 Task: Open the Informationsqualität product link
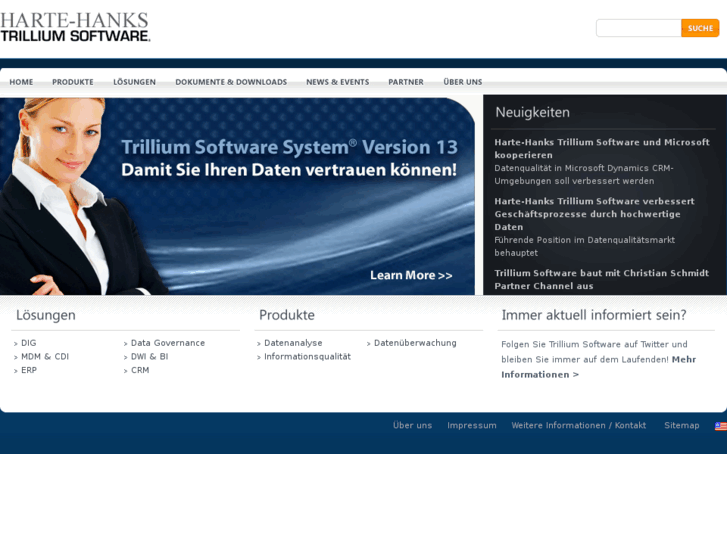(x=307, y=356)
